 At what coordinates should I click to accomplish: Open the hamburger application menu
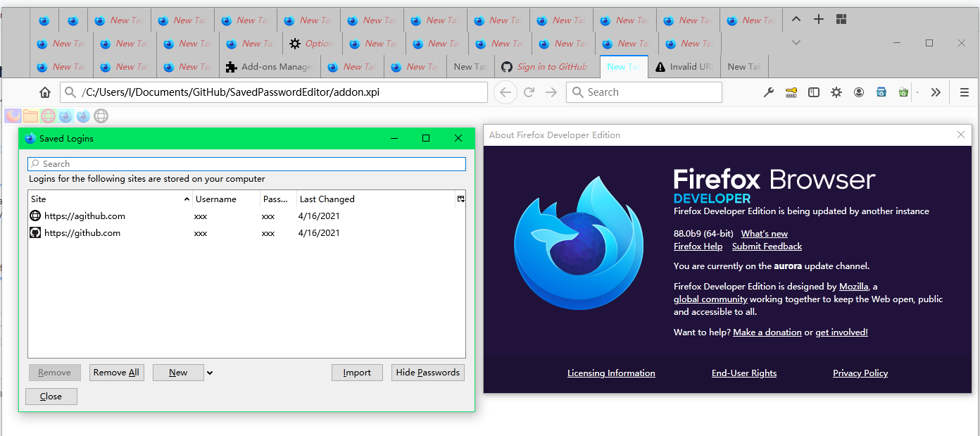965,92
